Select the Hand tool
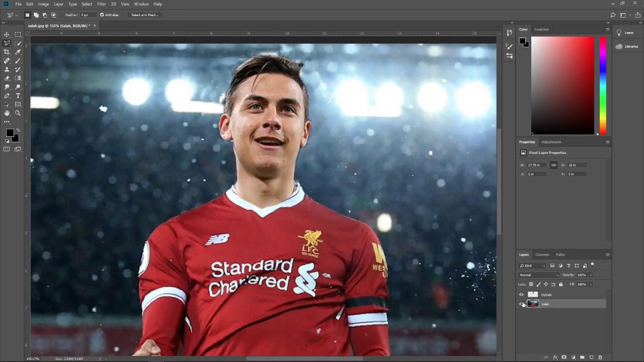The image size is (644, 362). pos(7,113)
